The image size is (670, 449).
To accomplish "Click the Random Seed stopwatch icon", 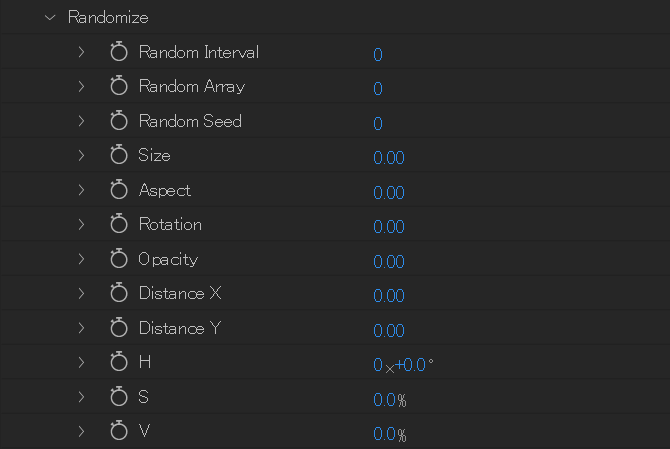I will click(x=119, y=121).
